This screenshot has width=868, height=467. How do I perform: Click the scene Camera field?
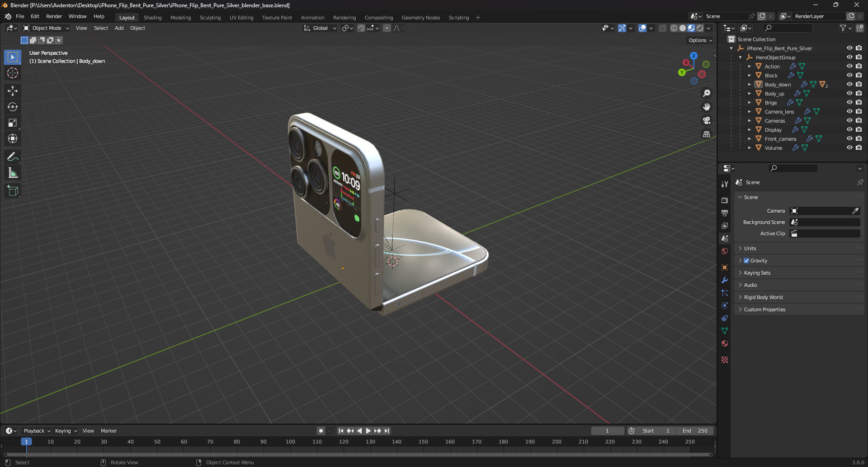825,211
